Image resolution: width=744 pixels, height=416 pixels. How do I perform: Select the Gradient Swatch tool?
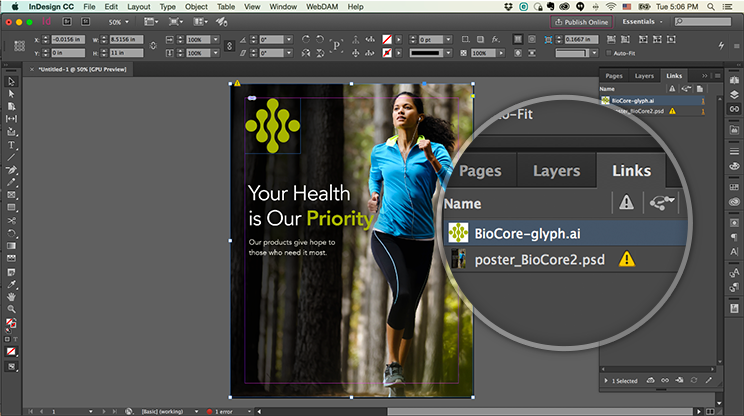pos(11,246)
